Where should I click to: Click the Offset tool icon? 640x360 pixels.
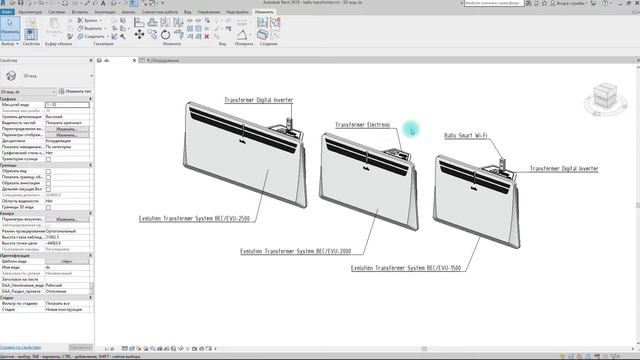click(x=152, y=22)
